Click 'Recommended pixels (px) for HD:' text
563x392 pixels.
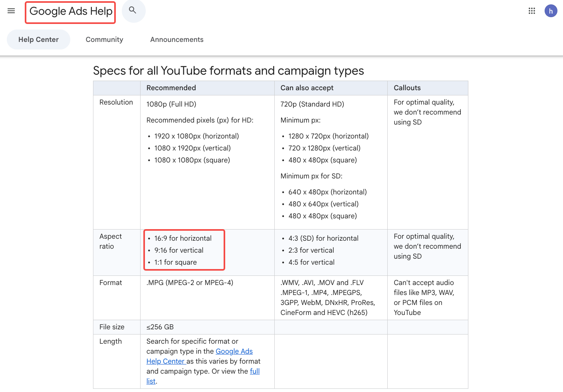point(200,120)
